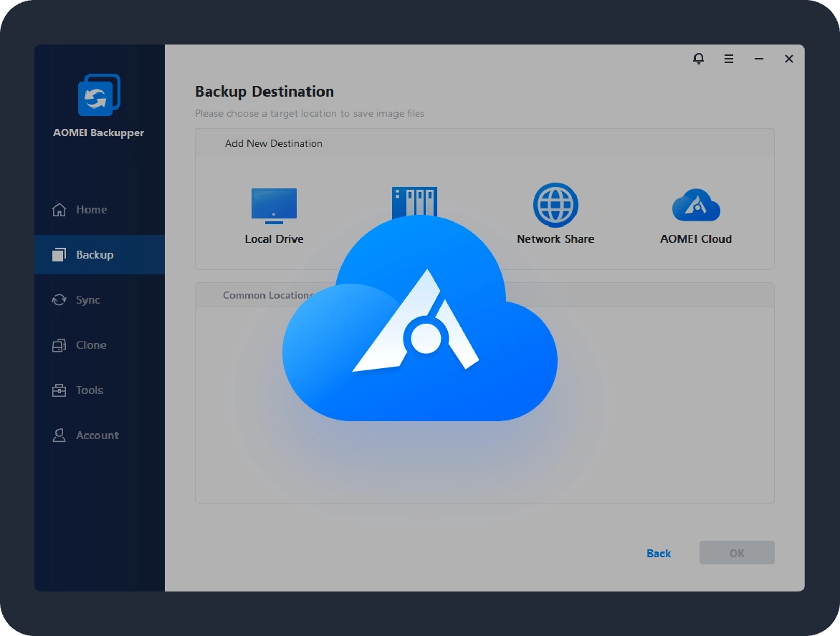This screenshot has height=636, width=840.
Task: Click the Sync arrows icon in sidebar
Action: 59,300
